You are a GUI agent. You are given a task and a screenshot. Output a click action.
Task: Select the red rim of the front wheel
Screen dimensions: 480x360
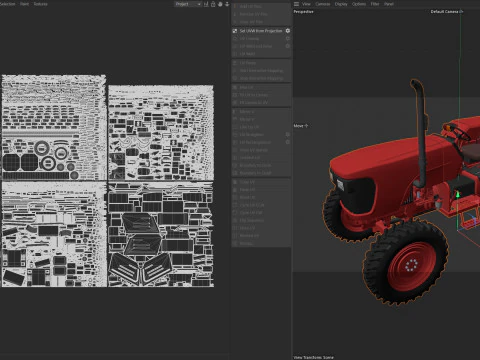411,265
